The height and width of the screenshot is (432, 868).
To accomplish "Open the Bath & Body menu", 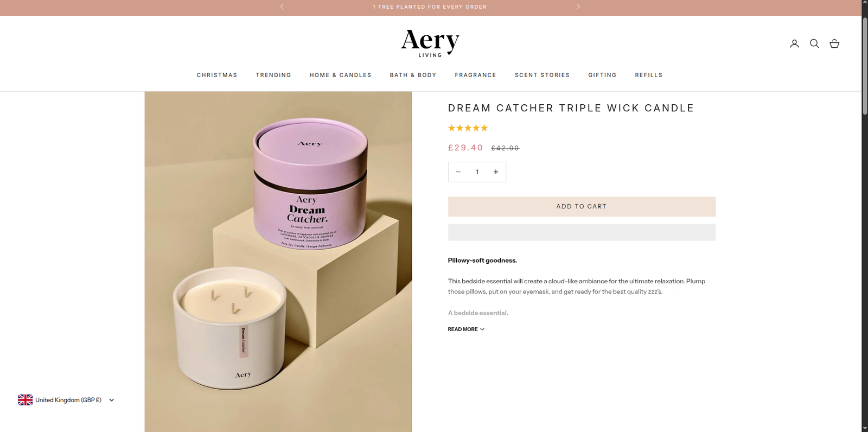I will point(413,75).
